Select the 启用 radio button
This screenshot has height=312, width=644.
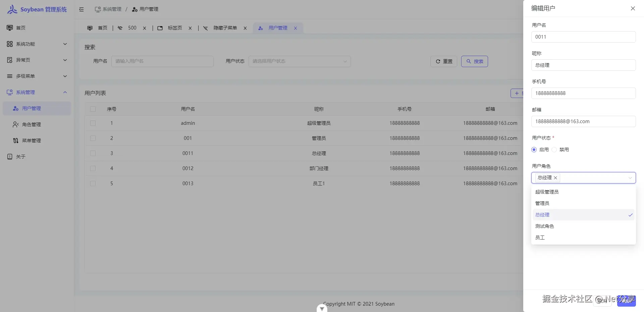pyautogui.click(x=534, y=150)
